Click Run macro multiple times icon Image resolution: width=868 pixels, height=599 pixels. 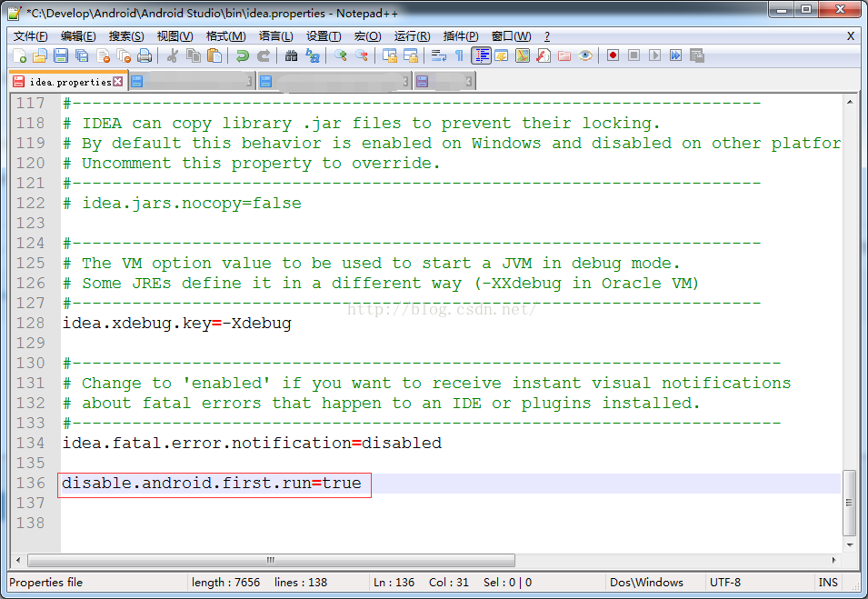676,56
